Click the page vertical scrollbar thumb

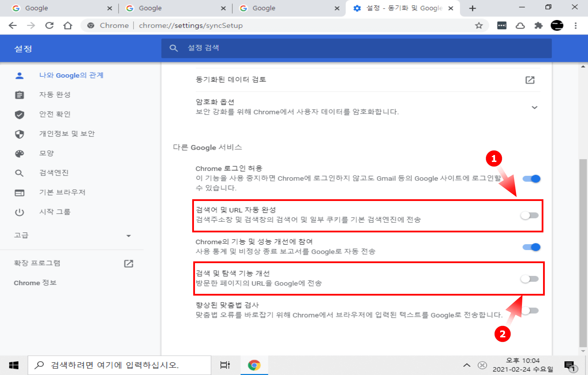point(583,253)
